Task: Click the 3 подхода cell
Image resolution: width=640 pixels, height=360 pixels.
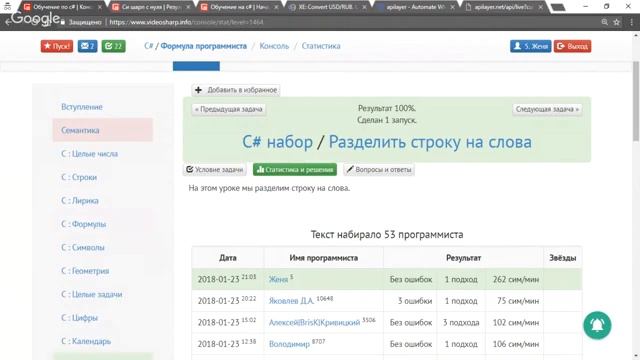Action: click(461, 322)
